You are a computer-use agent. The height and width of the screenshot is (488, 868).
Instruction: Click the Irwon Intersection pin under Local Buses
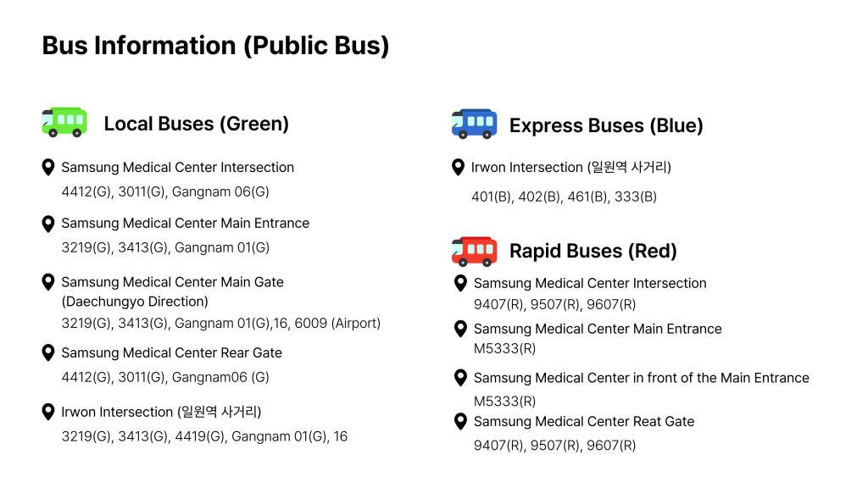click(48, 412)
